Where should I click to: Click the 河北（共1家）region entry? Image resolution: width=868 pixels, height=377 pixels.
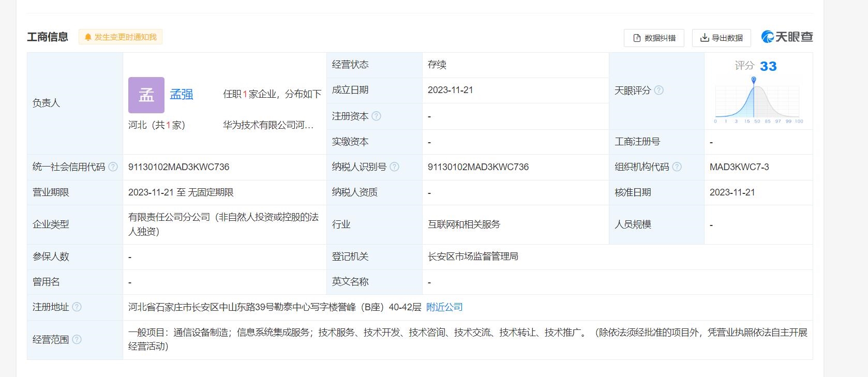pyautogui.click(x=157, y=125)
